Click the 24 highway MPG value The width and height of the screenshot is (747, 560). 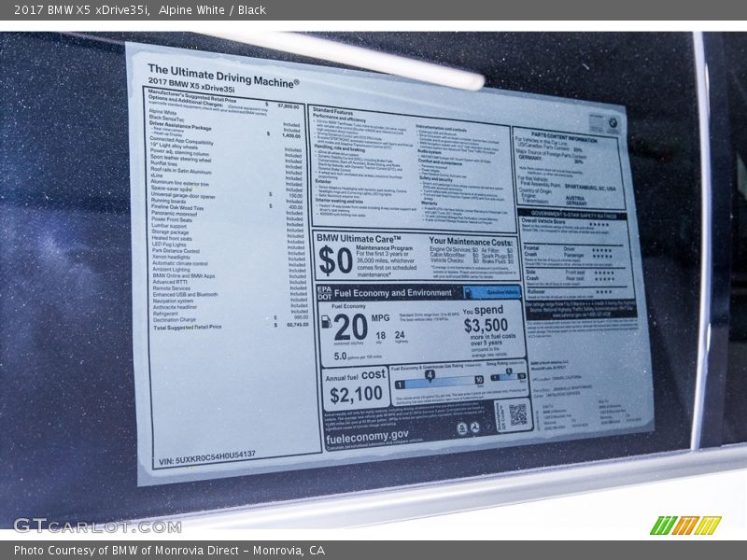400,335
